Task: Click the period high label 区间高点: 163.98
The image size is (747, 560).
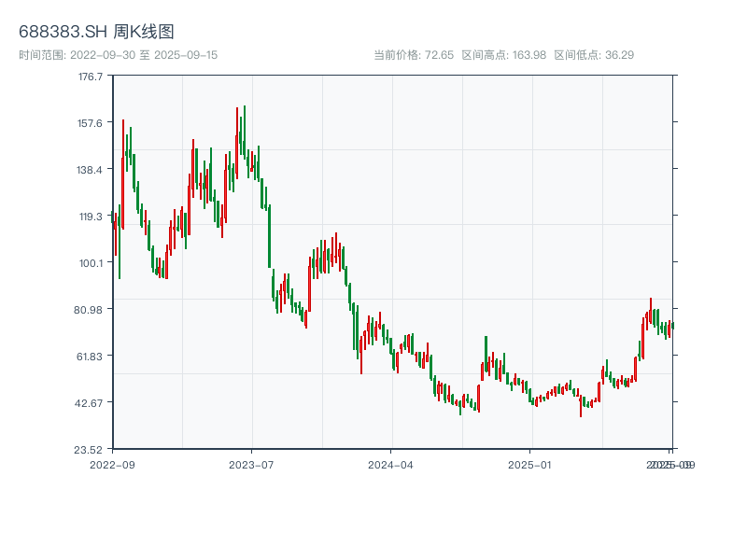Action: point(504,55)
